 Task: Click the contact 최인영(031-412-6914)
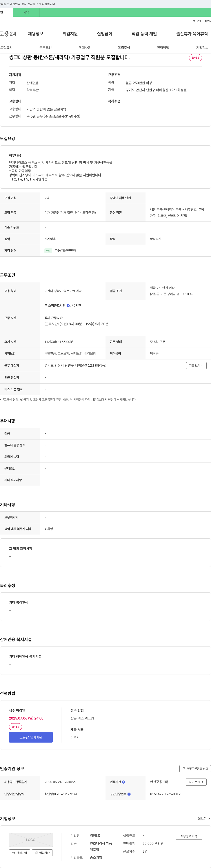[x=61, y=794]
